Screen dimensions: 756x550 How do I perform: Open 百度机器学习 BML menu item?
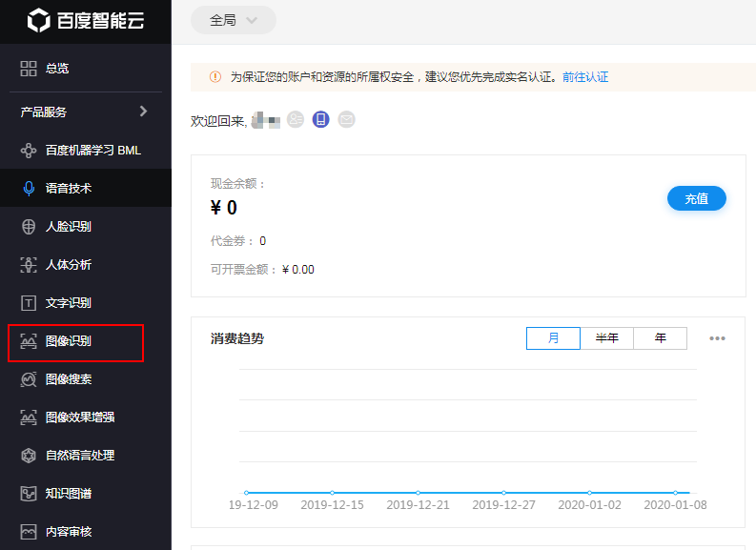coord(86,151)
